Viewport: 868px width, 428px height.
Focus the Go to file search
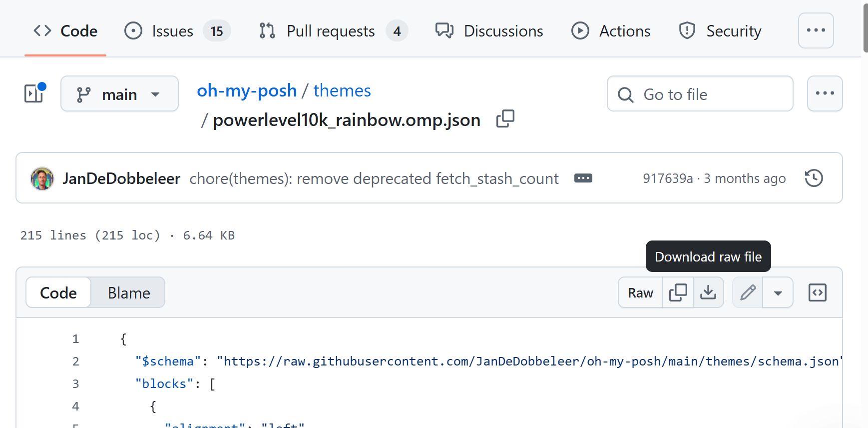pyautogui.click(x=700, y=93)
